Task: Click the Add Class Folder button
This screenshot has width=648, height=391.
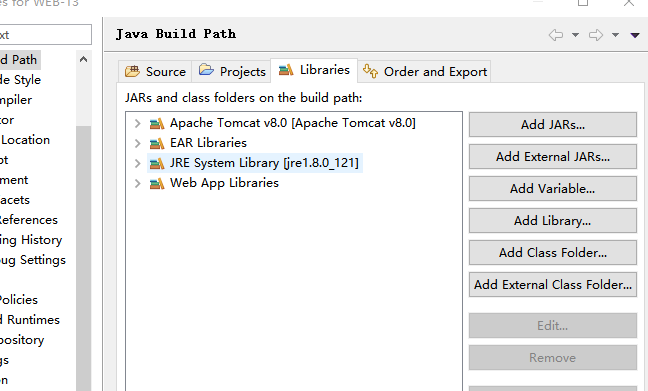Action: (x=553, y=253)
